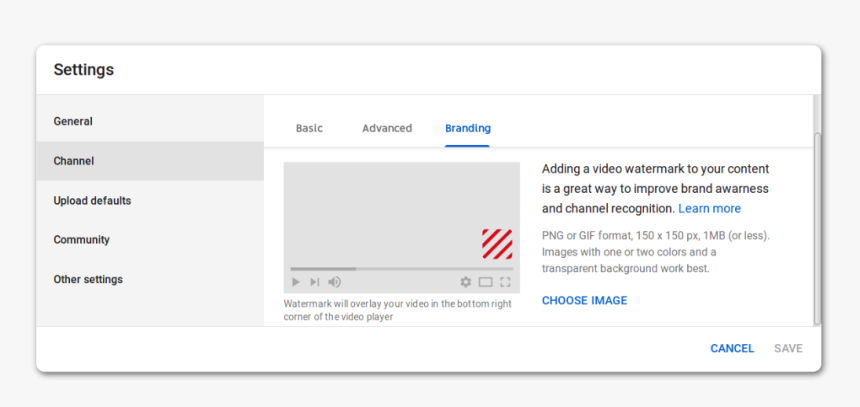The height and width of the screenshot is (407, 860).
Task: Click the 'PNG or GIF format' requirements text
Action: click(656, 252)
